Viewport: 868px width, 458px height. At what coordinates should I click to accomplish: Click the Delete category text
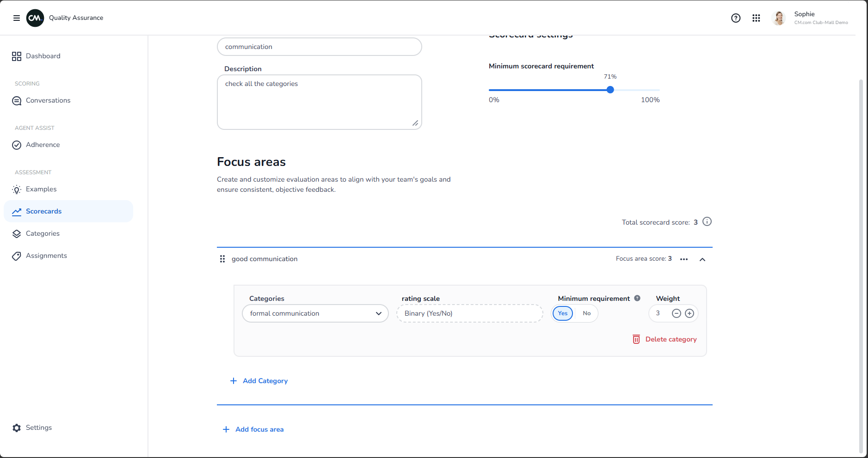tap(671, 339)
